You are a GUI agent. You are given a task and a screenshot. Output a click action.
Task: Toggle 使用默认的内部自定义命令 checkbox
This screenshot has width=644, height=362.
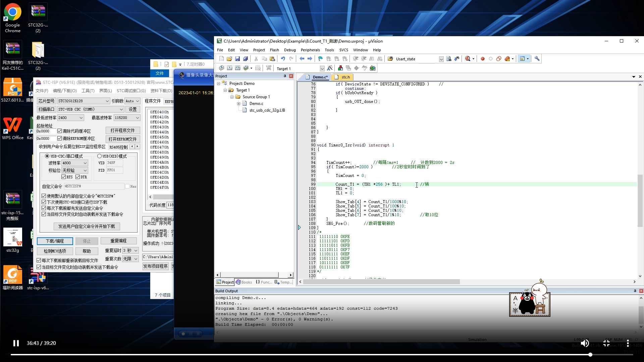point(44,196)
